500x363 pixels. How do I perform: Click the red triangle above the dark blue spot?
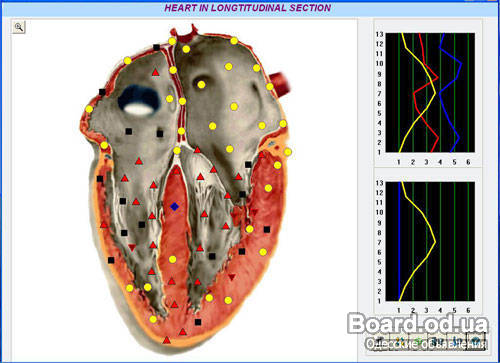[155, 72]
